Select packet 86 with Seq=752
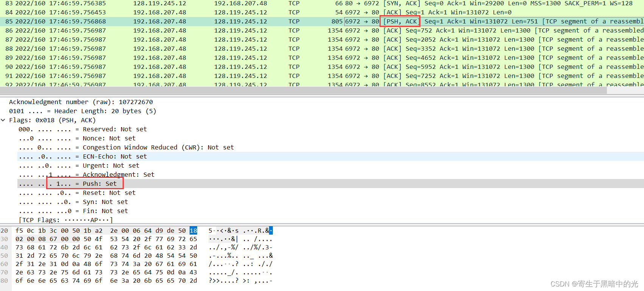This screenshot has height=291, width=644. [x=322, y=31]
